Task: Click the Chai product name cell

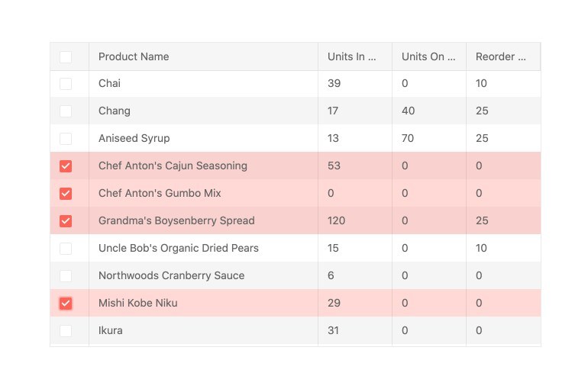Action: [x=109, y=83]
